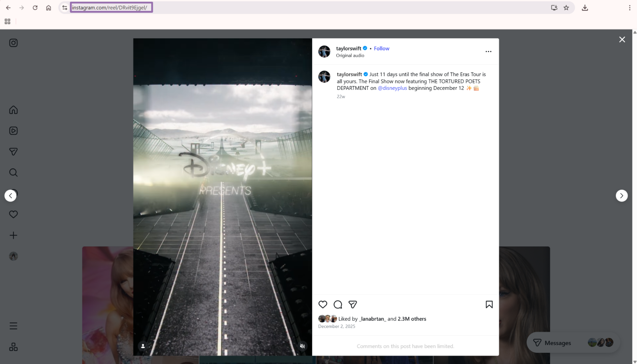Click the liked-by avatars group
The width and height of the screenshot is (637, 364).
327,319
